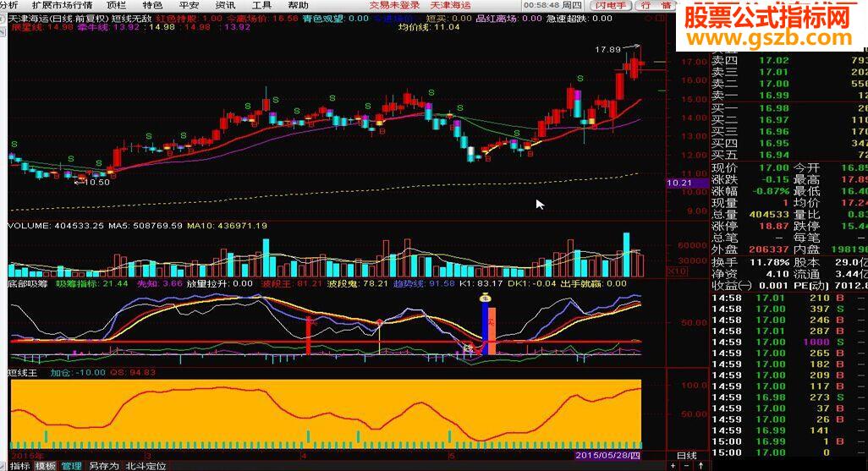Click 北斗定位 in the bottom bar
This screenshot has height=471, width=868.
tap(146, 466)
